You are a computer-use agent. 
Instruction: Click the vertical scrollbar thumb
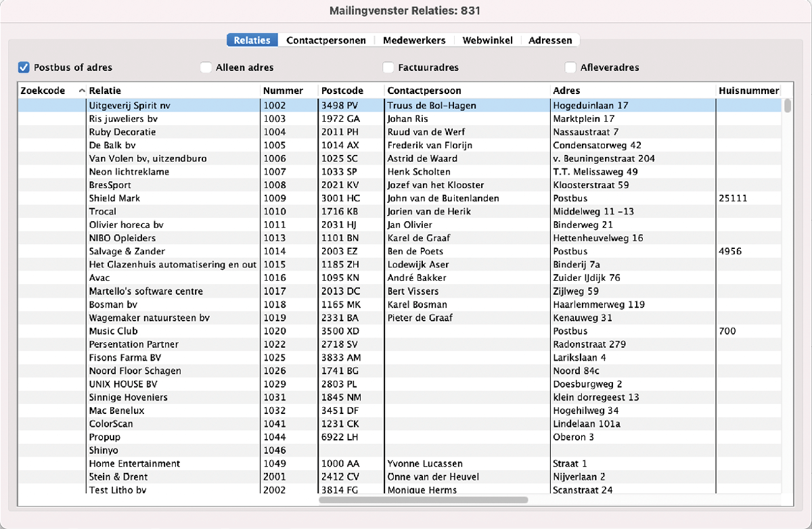tap(788, 106)
